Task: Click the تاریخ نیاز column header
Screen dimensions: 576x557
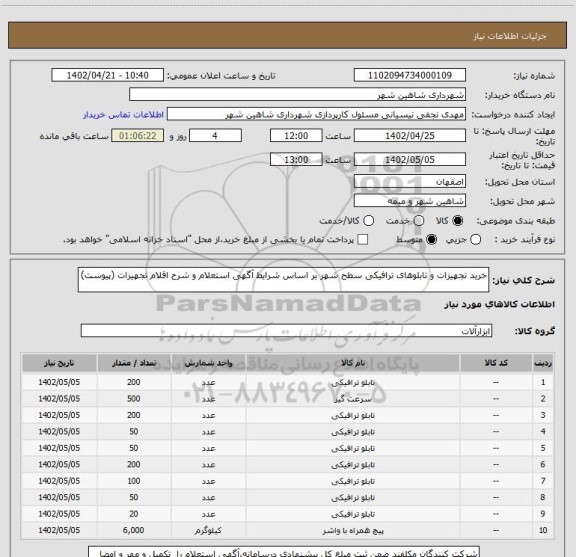Action: click(x=59, y=363)
